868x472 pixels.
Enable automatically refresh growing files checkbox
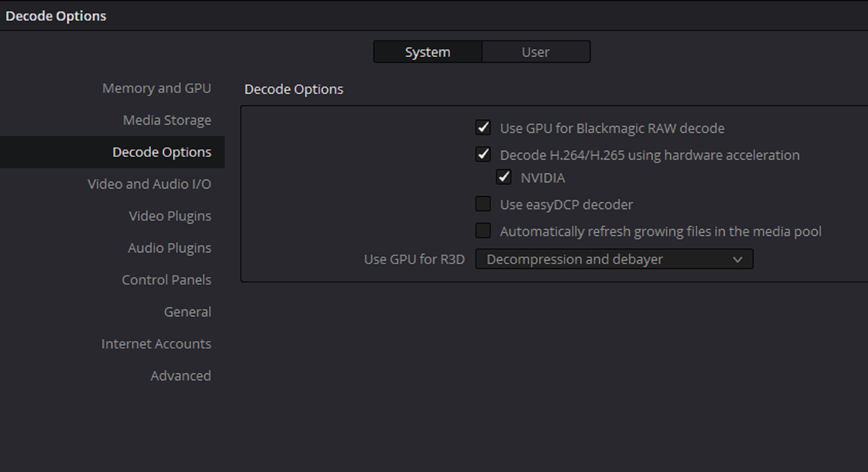point(483,231)
